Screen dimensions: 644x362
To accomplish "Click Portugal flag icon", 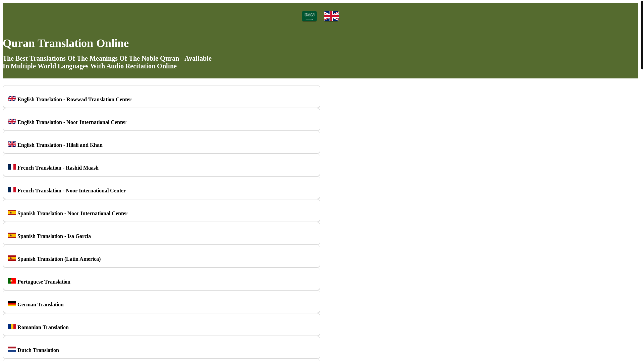I will (12, 281).
